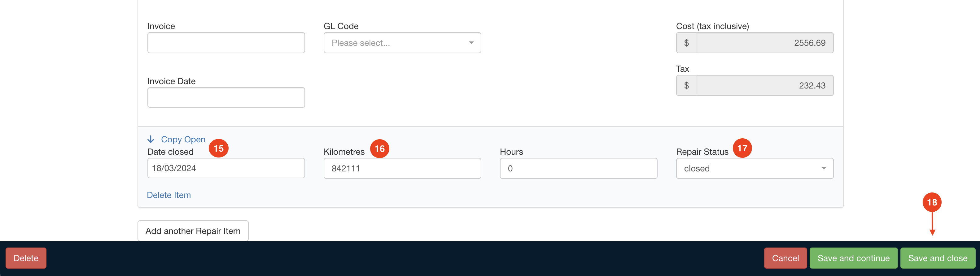Select the Date closed input
Image resolution: width=980 pixels, height=276 pixels.
tap(226, 168)
